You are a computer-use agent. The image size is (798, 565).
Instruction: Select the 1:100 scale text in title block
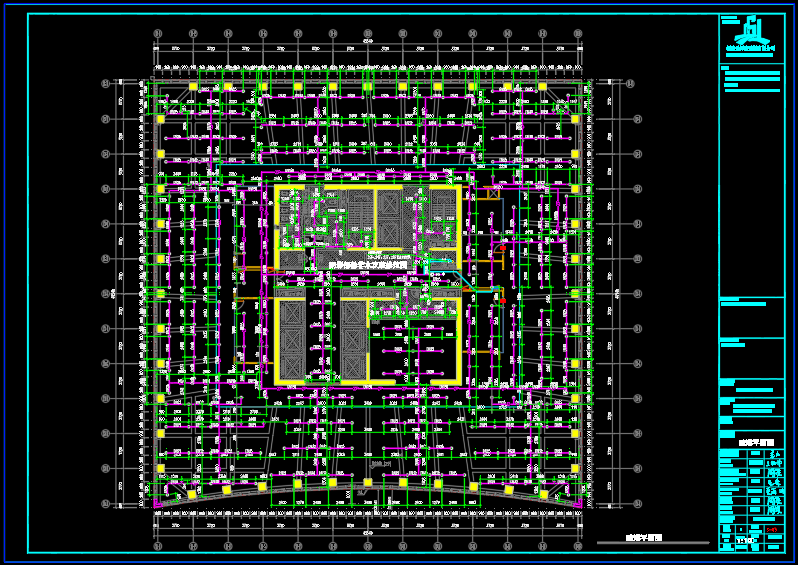tap(745, 543)
